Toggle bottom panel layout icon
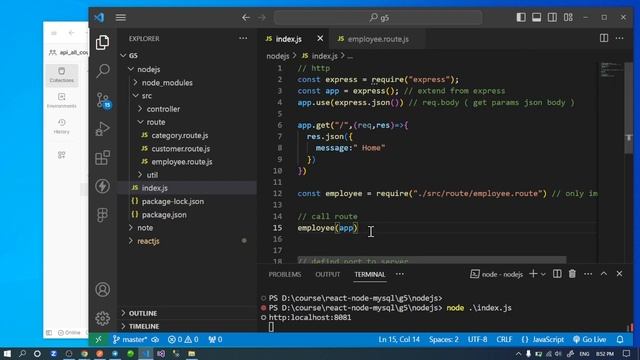Image resolution: width=640 pixels, height=360 pixels. 536,17
